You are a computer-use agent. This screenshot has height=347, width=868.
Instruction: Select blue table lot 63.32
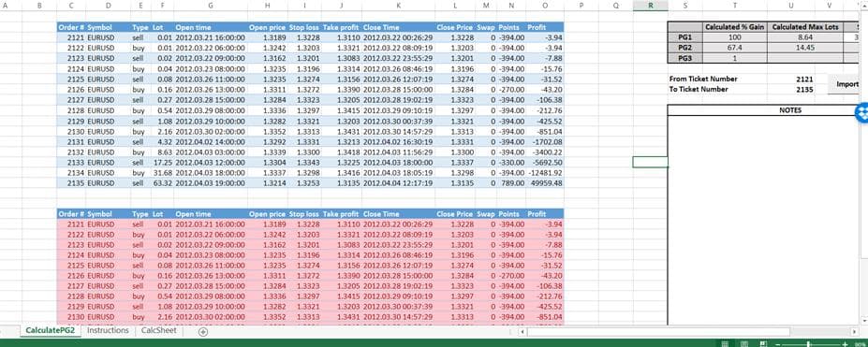162,183
